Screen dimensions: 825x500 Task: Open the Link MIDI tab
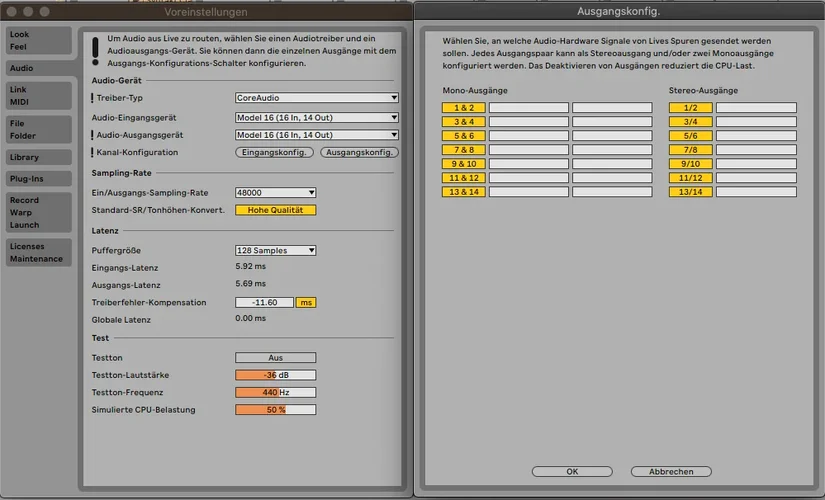tap(37, 96)
